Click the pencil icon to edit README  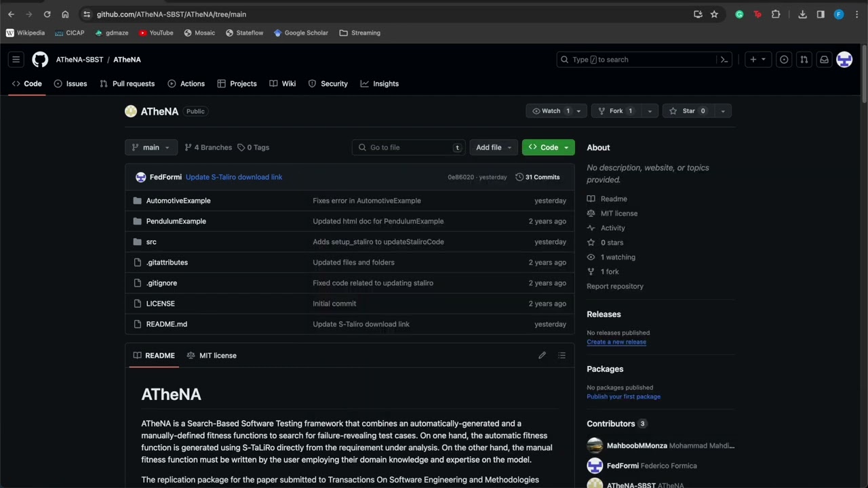tap(542, 355)
